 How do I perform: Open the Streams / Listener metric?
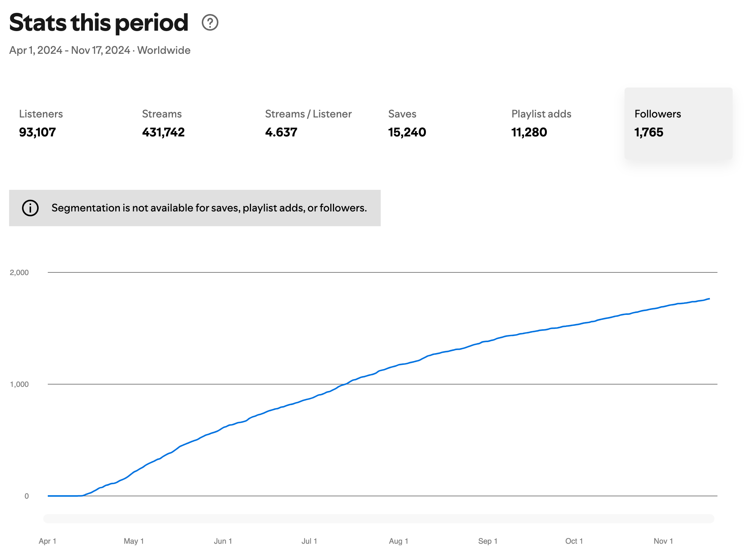[308, 123]
